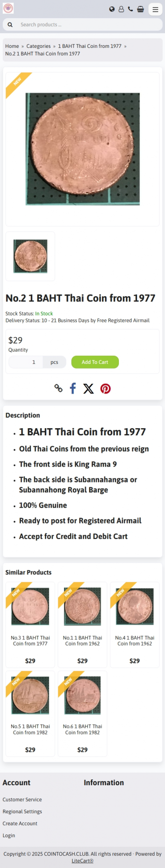
Task: Open the small coin thumbnail image
Action: point(30,256)
